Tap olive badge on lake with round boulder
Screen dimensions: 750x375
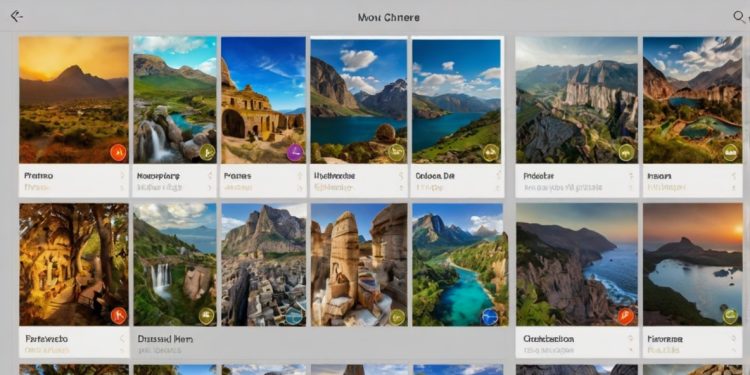[396, 153]
